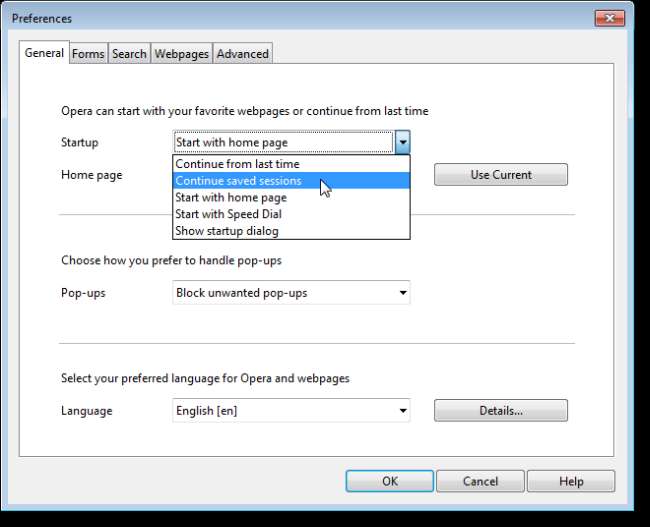
Task: Choose 'Continue saved sessions' option
Action: pos(291,181)
